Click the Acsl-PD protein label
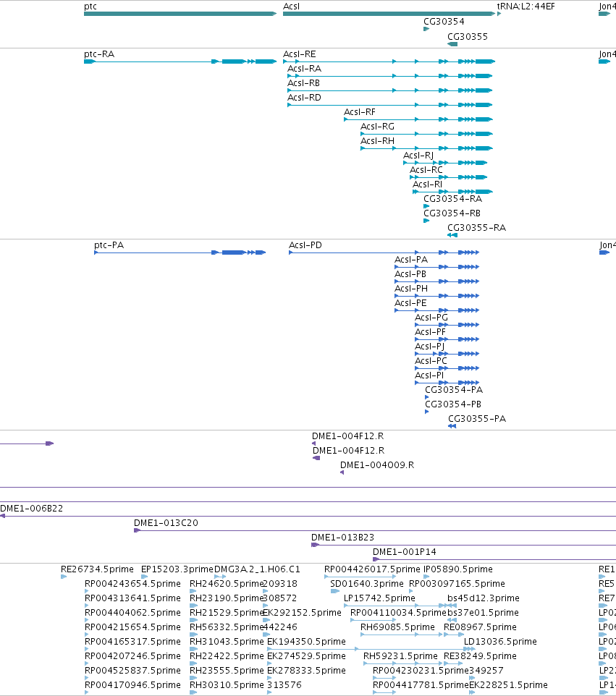 [x=305, y=245]
